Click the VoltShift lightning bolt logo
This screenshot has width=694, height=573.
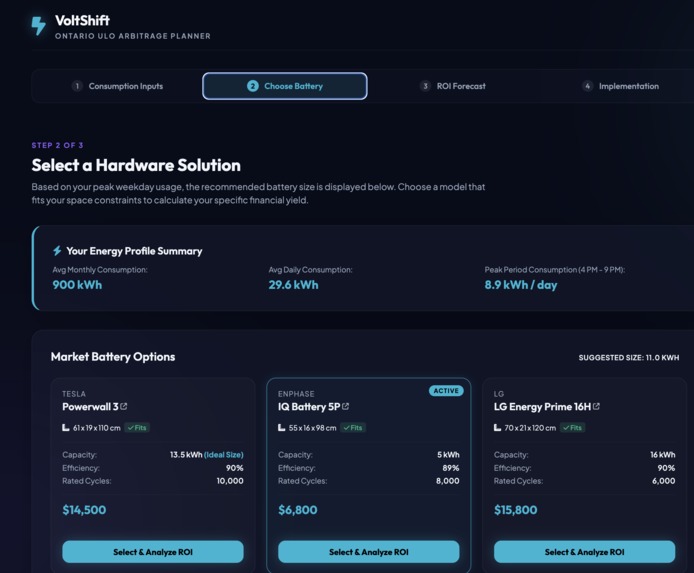click(39, 26)
